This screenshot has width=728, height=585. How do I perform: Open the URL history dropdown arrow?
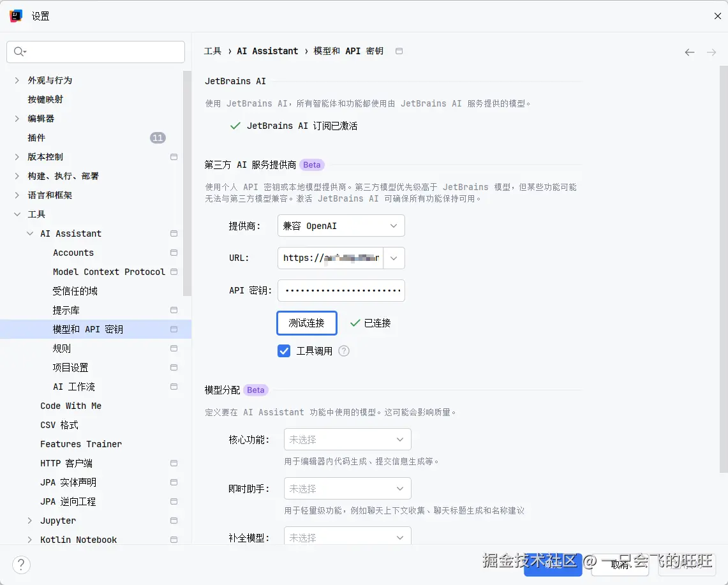[x=394, y=258]
